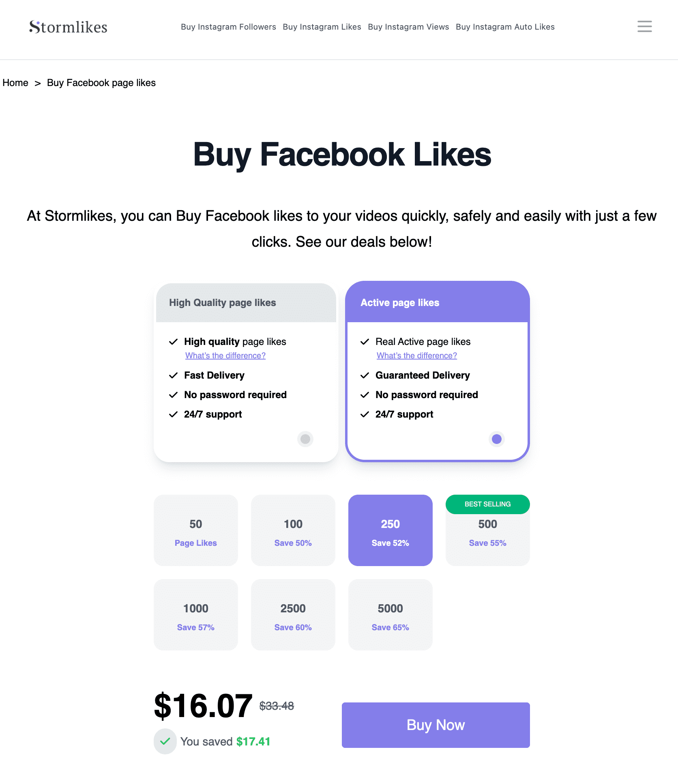Screen dimensions: 678x784
Task: Go to Buy Instagram Views
Action: click(408, 27)
